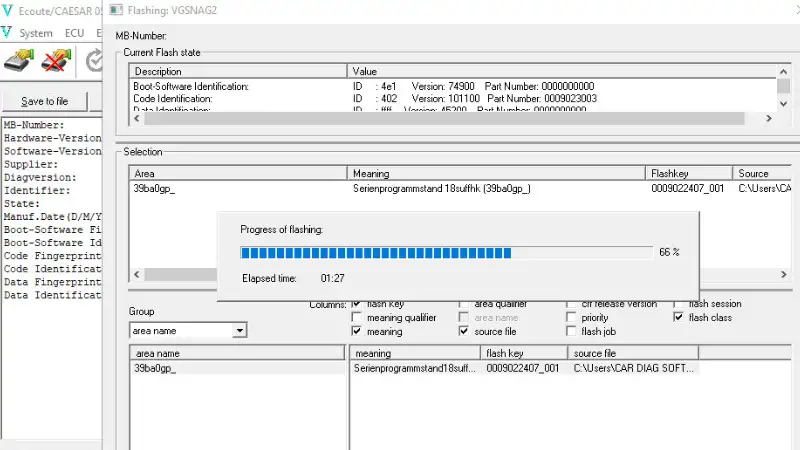Click the Flashing window title icon
This screenshot has height=450, width=800.
click(116, 10)
